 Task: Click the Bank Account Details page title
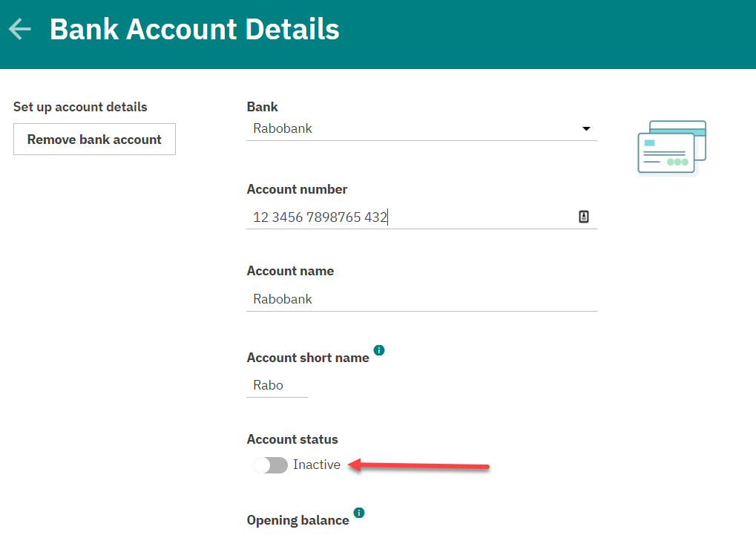click(194, 30)
